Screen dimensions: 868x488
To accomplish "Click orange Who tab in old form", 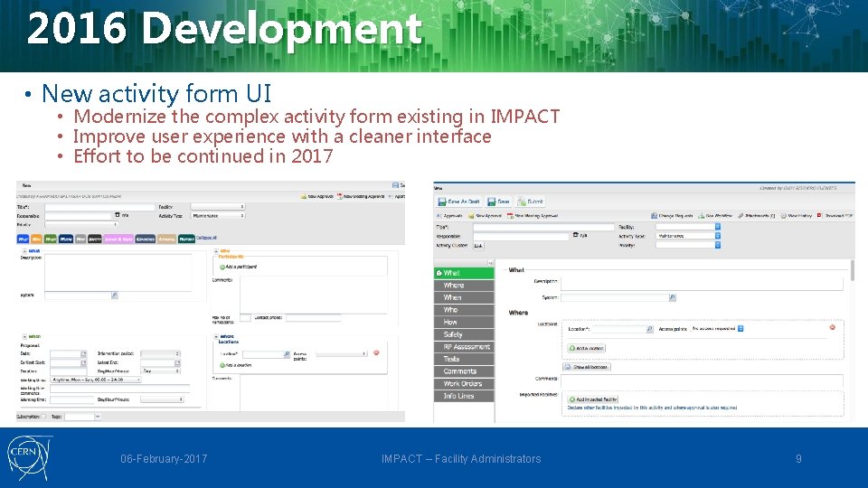I will (x=36, y=239).
